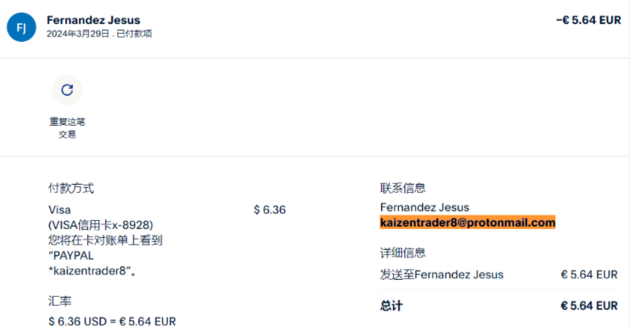The width and height of the screenshot is (644, 326).
Task: Click the PAYPAL *kaizentrader8 statement descriptor
Action: pos(89,263)
